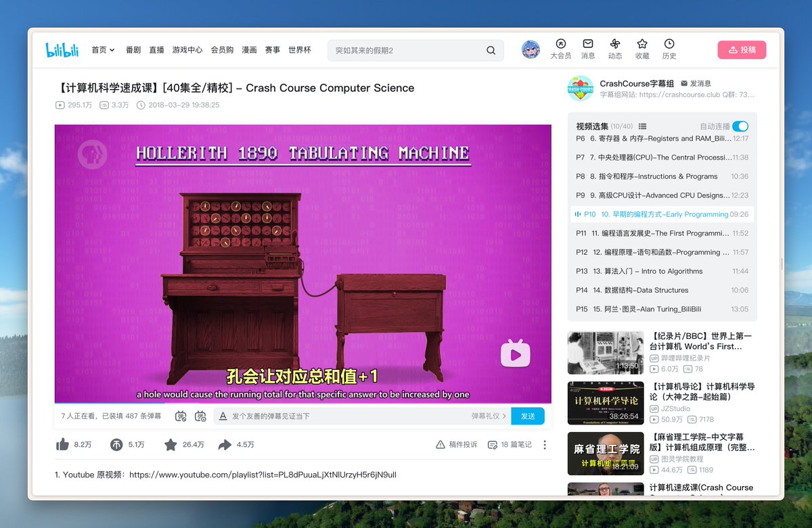Click the danmaku text style A icon

[x=223, y=416]
